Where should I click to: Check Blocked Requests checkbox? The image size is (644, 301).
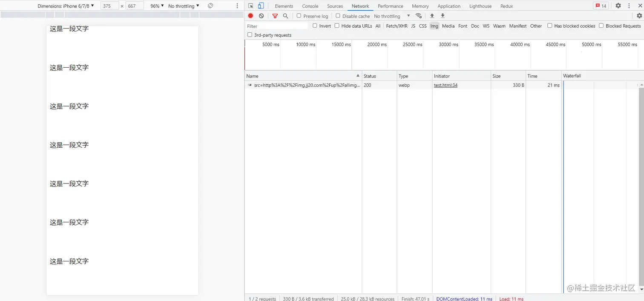[601, 26]
